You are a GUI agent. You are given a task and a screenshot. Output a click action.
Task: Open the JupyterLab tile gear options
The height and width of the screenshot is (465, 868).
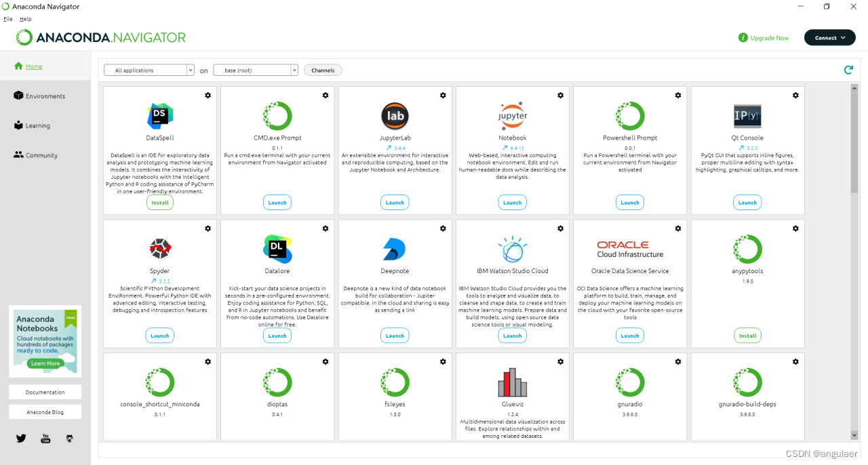[443, 96]
